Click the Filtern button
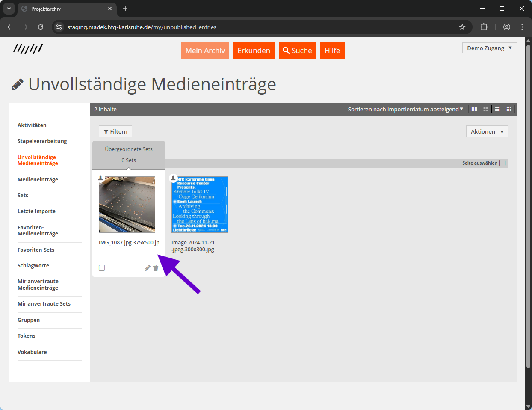532x410 pixels. (x=115, y=131)
